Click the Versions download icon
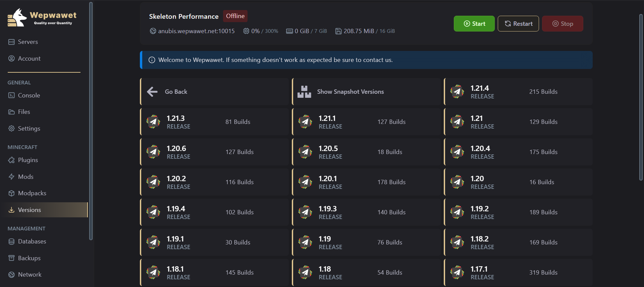This screenshot has width=644, height=287. [x=11, y=210]
